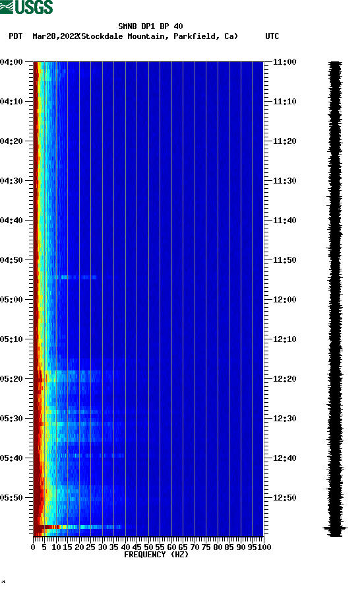This screenshot has width=364, height=589.
Task: Click the 05:30 PDT time label
Action: [x=11, y=419]
